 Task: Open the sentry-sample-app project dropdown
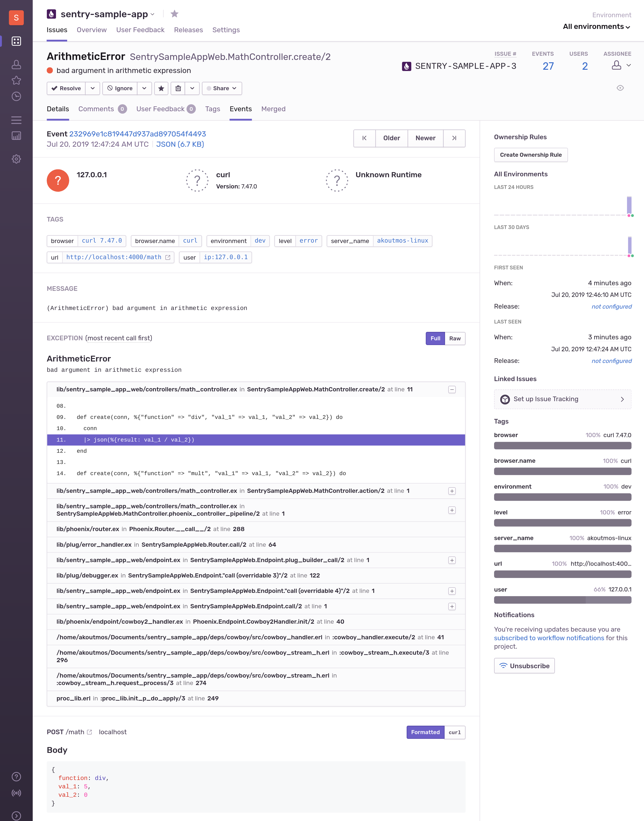(x=153, y=14)
